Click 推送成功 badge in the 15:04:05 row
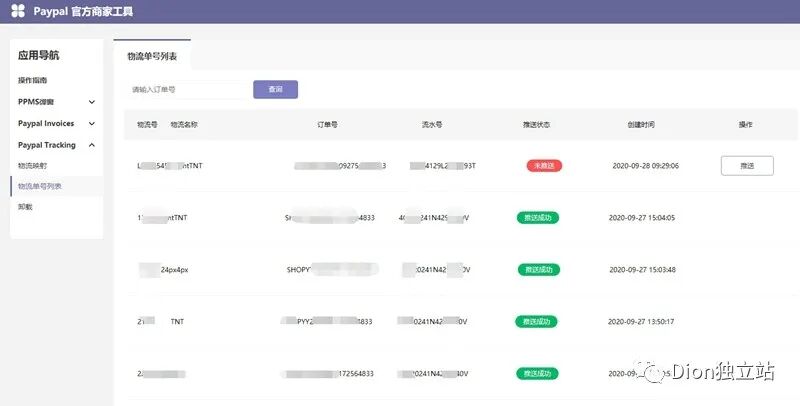 538,218
